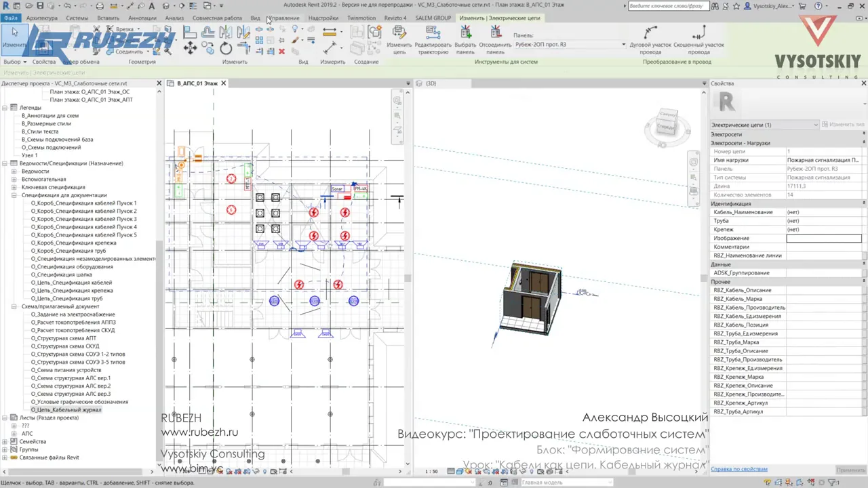The image size is (868, 488).
Task: Open the Аннотации ribbon tab
Action: coord(142,18)
